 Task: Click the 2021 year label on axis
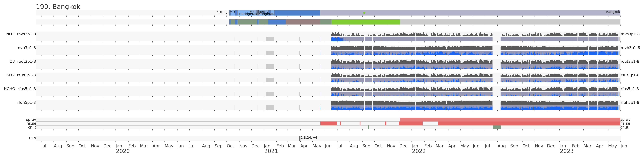click(271, 151)
